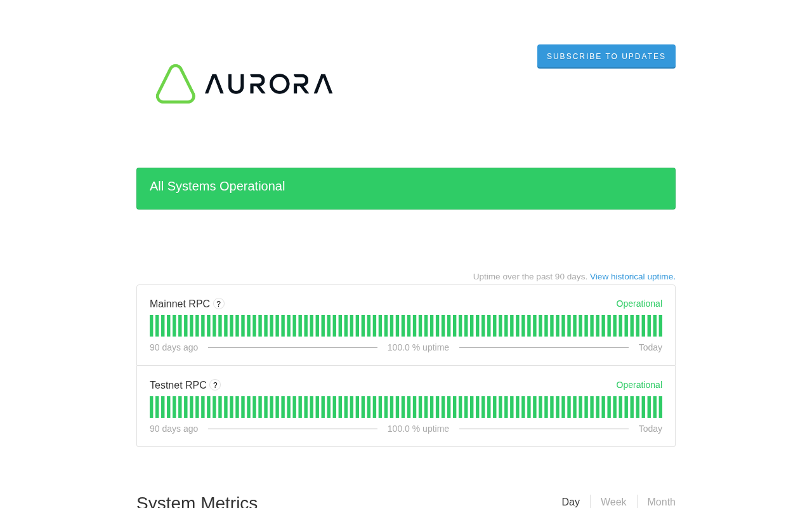Open the Mainnet RPC help tooltip icon
The image size is (812, 508).
tap(219, 304)
